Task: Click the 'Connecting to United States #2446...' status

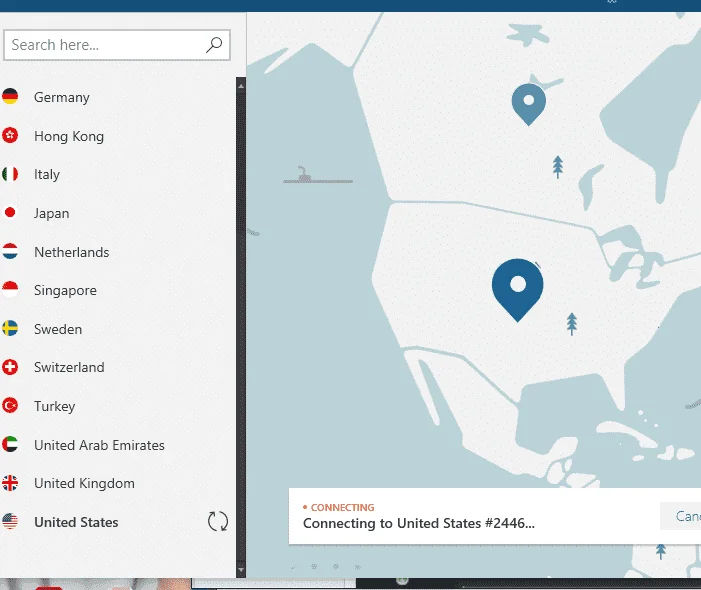Action: click(x=418, y=523)
